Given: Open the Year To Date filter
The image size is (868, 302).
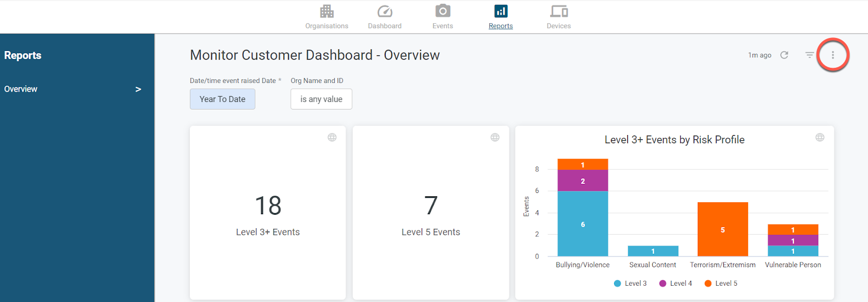Looking at the screenshot, I should point(222,99).
